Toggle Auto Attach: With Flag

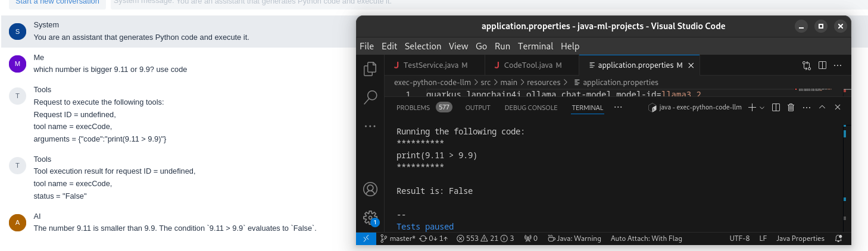(646, 239)
